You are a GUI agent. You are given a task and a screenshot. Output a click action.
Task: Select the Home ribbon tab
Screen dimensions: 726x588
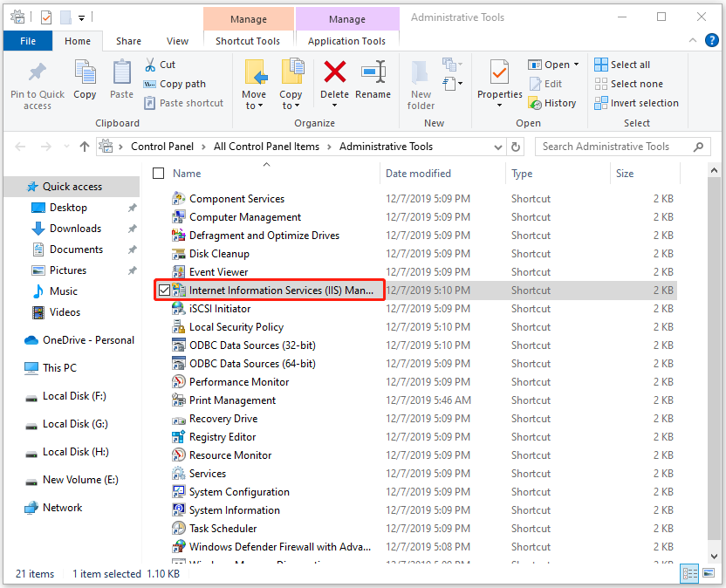pyautogui.click(x=78, y=41)
